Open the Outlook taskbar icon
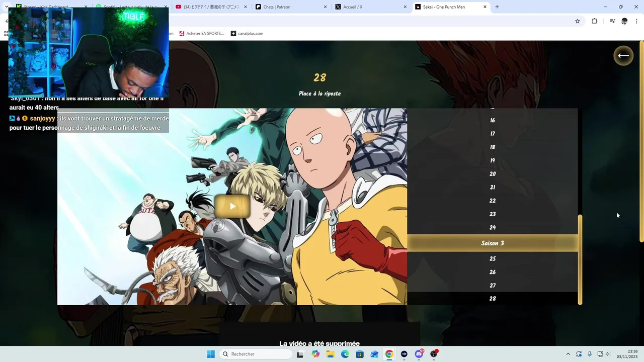Screen dimensions: 644x362 coord(374,354)
